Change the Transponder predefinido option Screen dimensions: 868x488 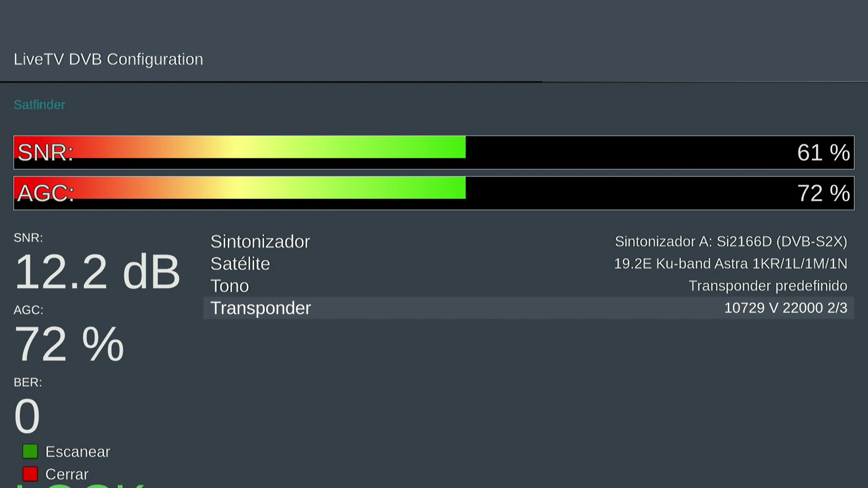tap(768, 286)
